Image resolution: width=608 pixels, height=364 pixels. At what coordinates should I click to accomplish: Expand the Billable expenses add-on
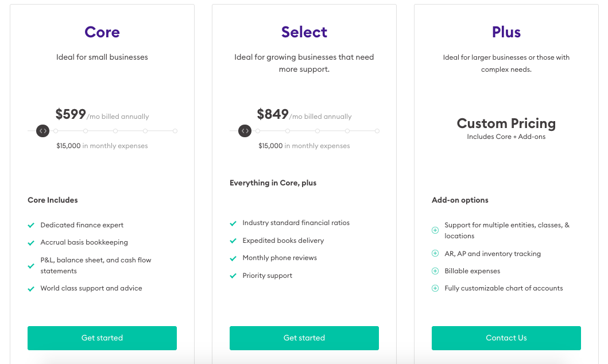435,271
